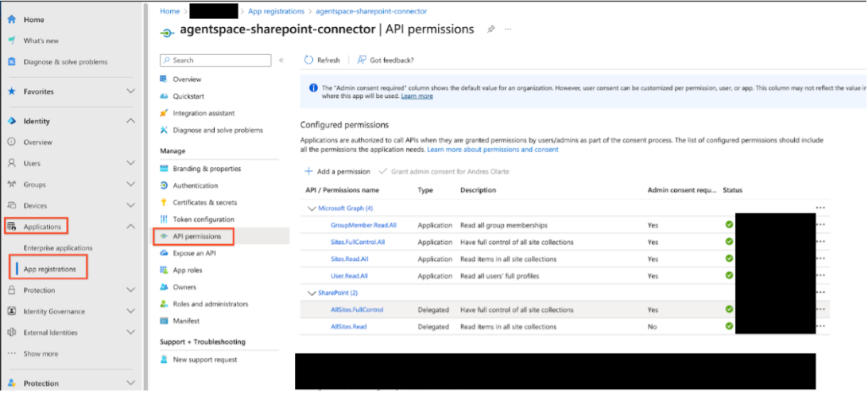Screen dimensions: 868x393
Task: Expand the Devices chevron in sidebar
Action: [x=130, y=205]
